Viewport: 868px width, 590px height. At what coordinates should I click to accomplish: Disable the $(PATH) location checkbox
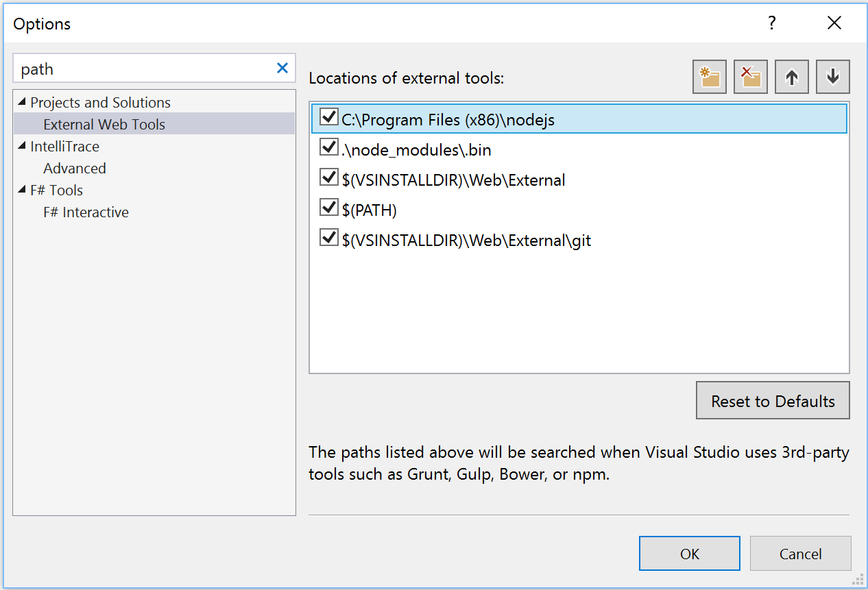point(329,208)
